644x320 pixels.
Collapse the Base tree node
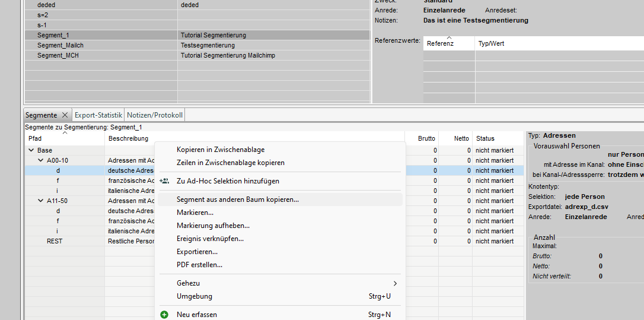[31, 151]
